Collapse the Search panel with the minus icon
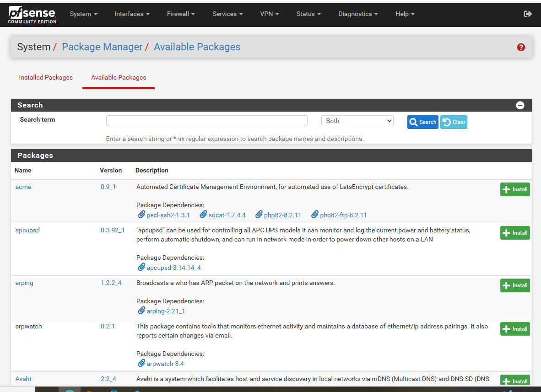The width and height of the screenshot is (541, 392). point(520,105)
